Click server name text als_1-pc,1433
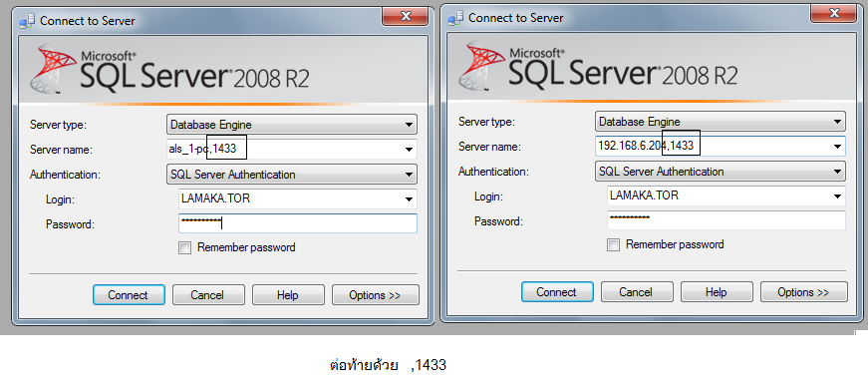This screenshot has height=390, width=868. pyautogui.click(x=202, y=149)
